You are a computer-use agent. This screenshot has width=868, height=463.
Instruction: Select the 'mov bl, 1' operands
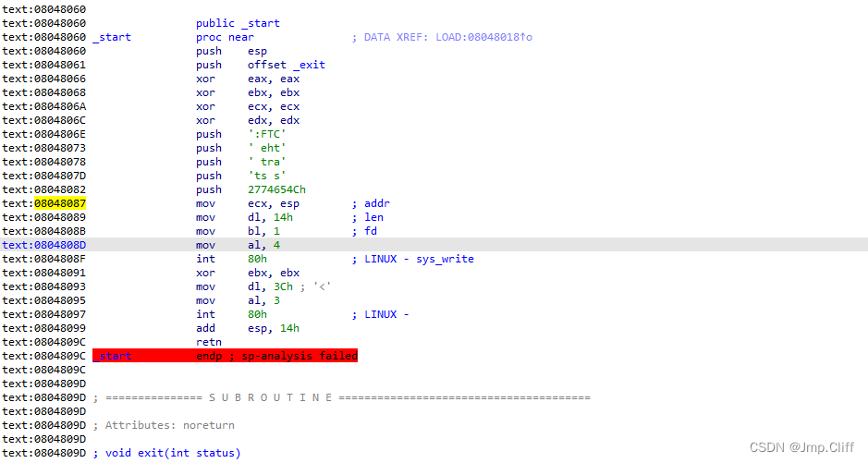point(263,231)
